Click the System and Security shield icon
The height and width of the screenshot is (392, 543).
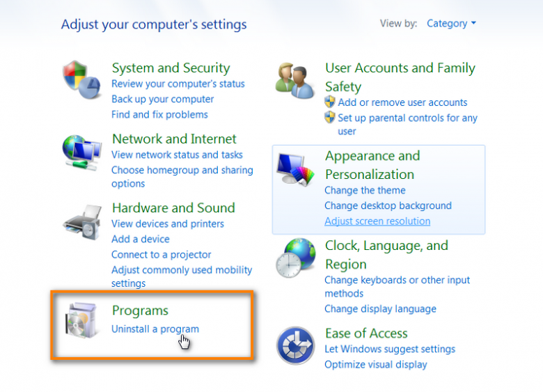[81, 79]
